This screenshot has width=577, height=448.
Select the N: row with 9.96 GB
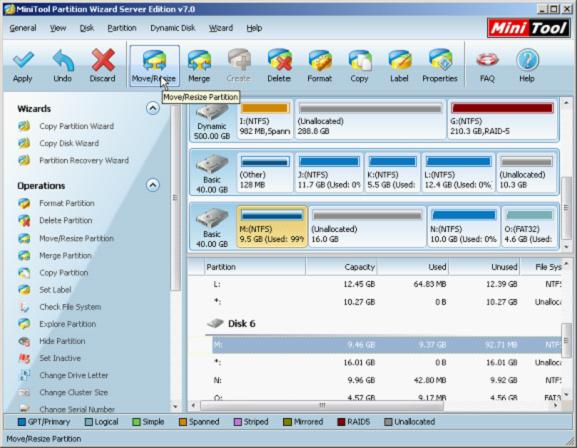tap(387, 380)
